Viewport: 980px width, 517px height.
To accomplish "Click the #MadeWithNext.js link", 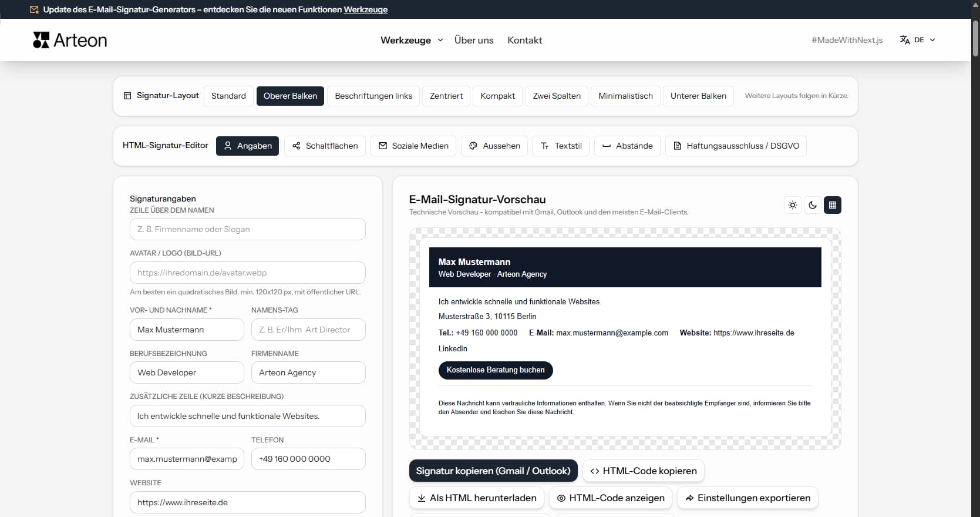I will pyautogui.click(x=847, y=40).
